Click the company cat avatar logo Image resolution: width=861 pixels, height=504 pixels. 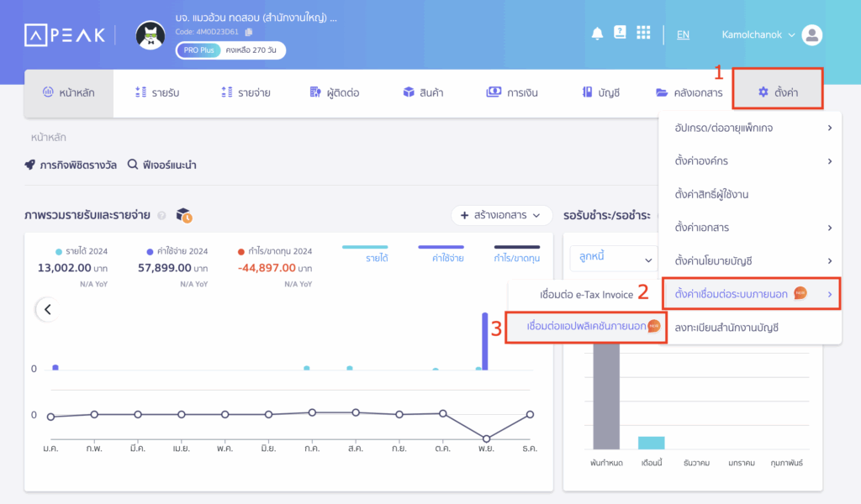[x=151, y=35]
